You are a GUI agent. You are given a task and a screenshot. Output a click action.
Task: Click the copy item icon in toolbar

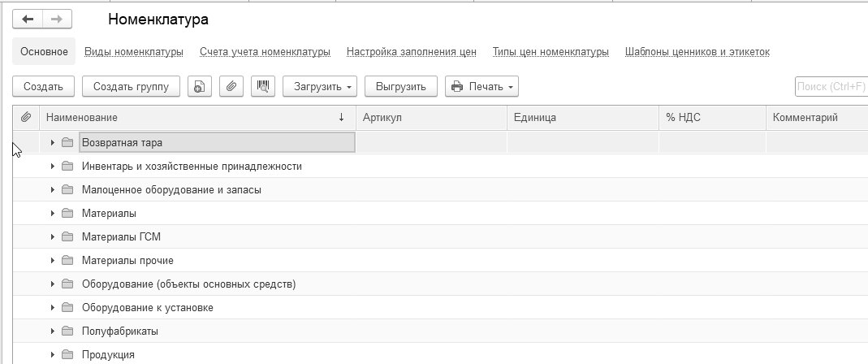click(200, 86)
